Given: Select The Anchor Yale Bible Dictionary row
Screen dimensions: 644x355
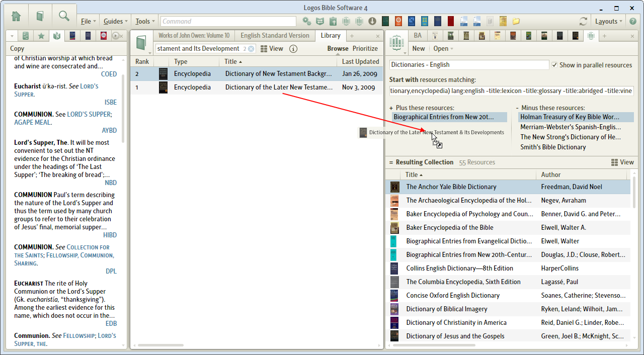Looking at the screenshot, I should [508, 187].
